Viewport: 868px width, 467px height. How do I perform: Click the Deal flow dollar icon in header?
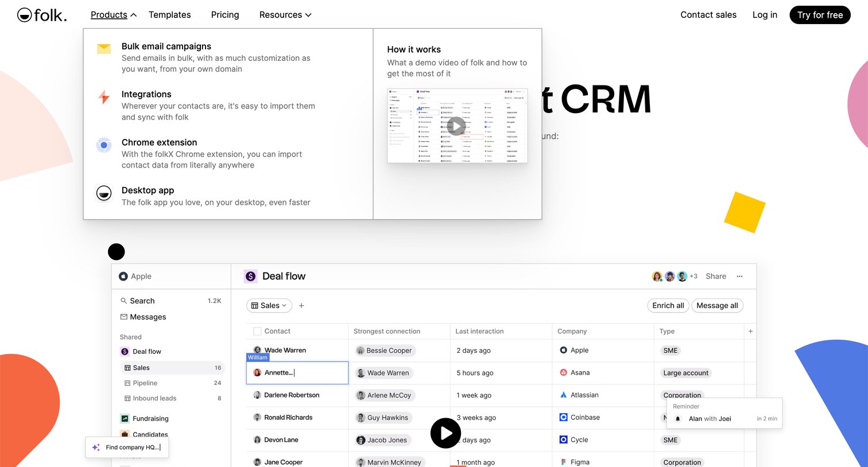pyautogui.click(x=251, y=277)
